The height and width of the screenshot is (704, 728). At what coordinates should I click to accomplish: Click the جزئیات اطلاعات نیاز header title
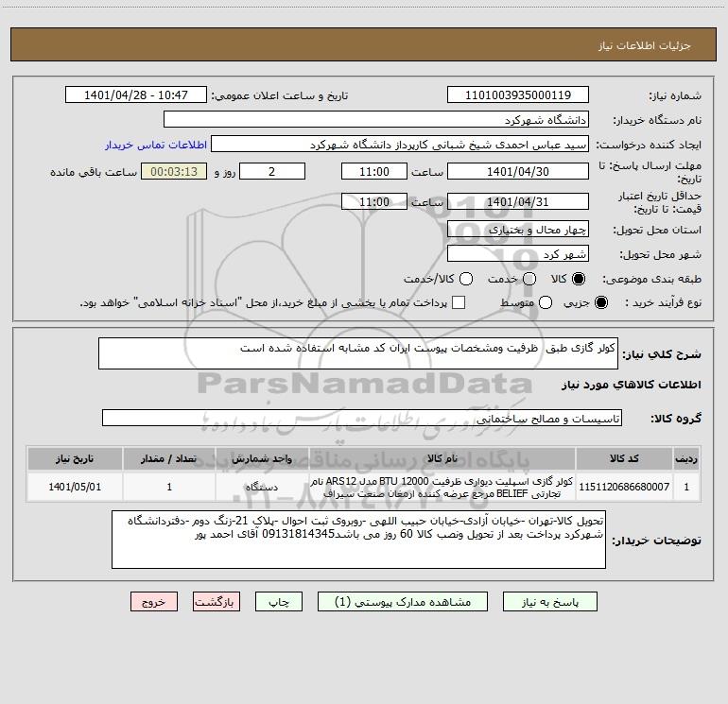pos(644,45)
